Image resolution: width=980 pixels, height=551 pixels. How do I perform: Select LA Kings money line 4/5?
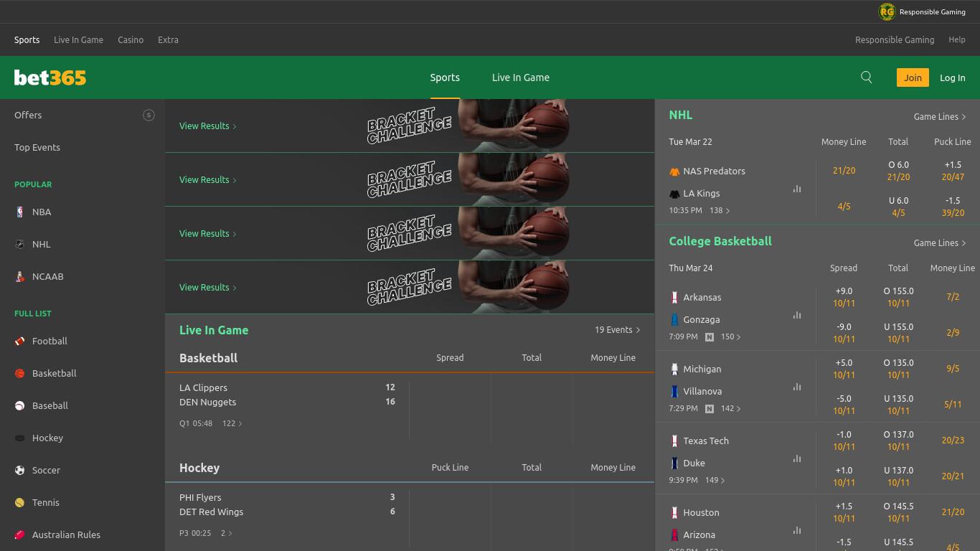click(844, 207)
